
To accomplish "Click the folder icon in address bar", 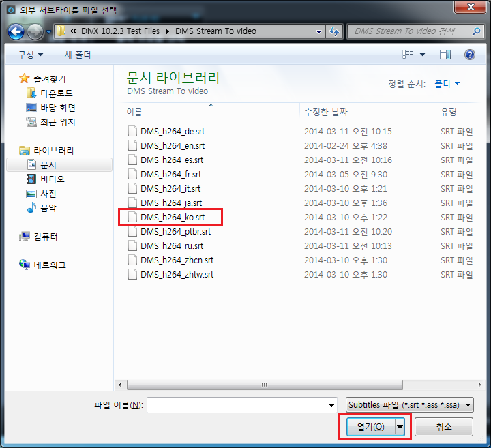I will 61,31.
